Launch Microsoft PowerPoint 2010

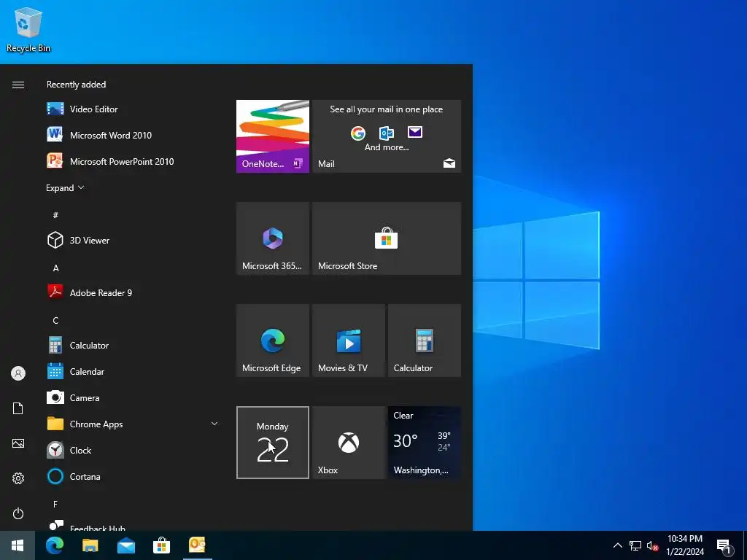[133, 161]
